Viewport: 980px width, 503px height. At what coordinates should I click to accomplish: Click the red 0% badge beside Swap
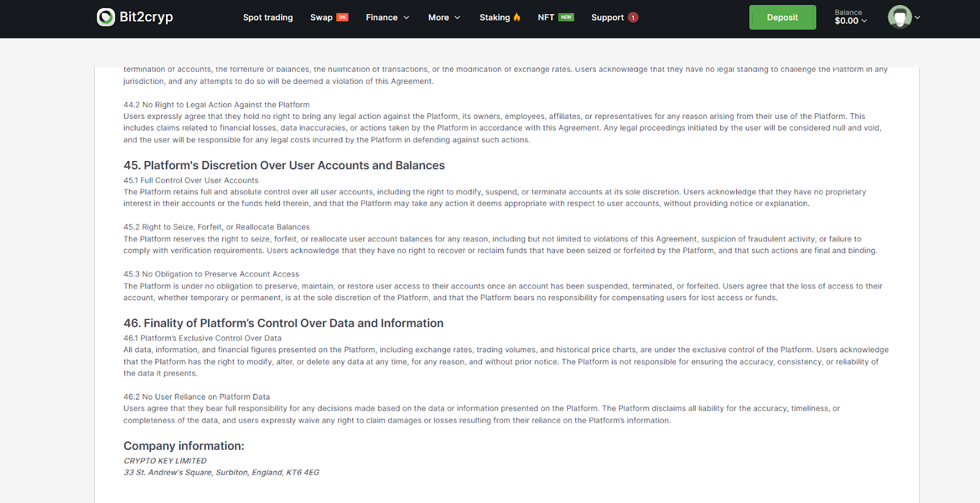342,17
